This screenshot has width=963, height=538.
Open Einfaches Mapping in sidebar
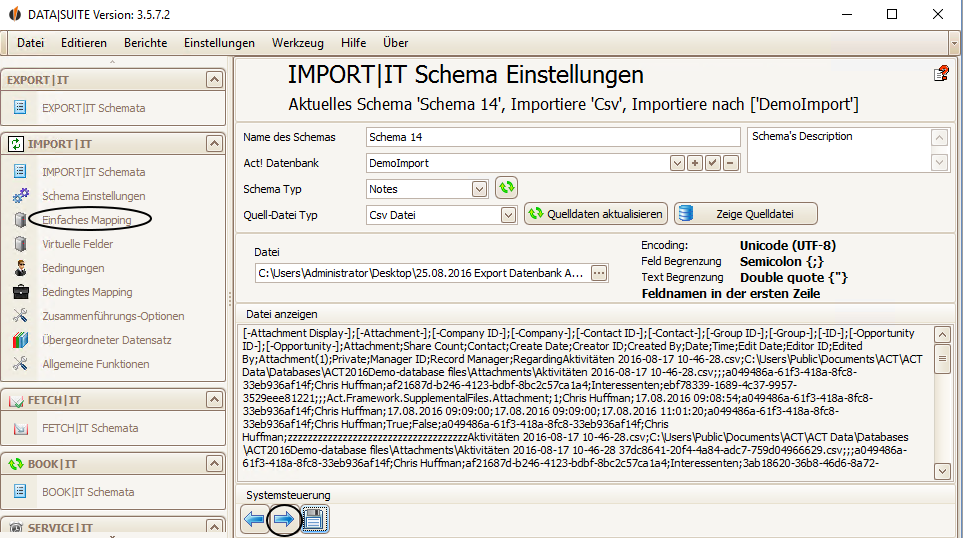pos(87,220)
